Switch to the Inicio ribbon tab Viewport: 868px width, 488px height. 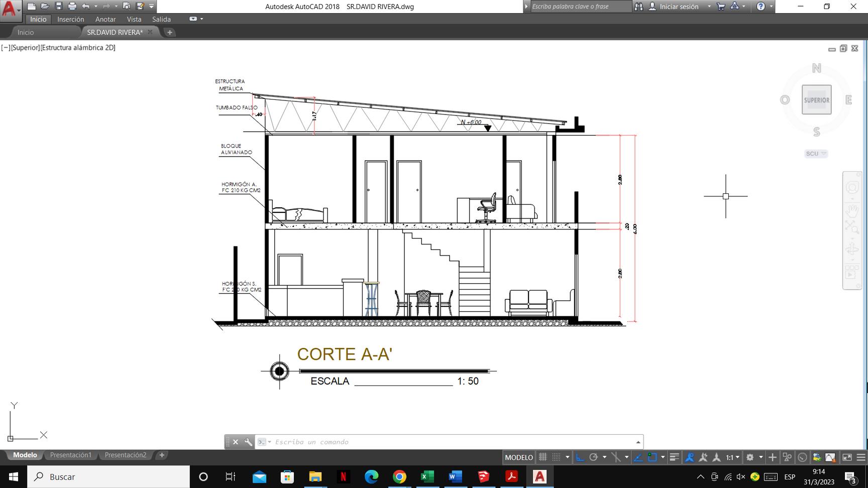38,19
